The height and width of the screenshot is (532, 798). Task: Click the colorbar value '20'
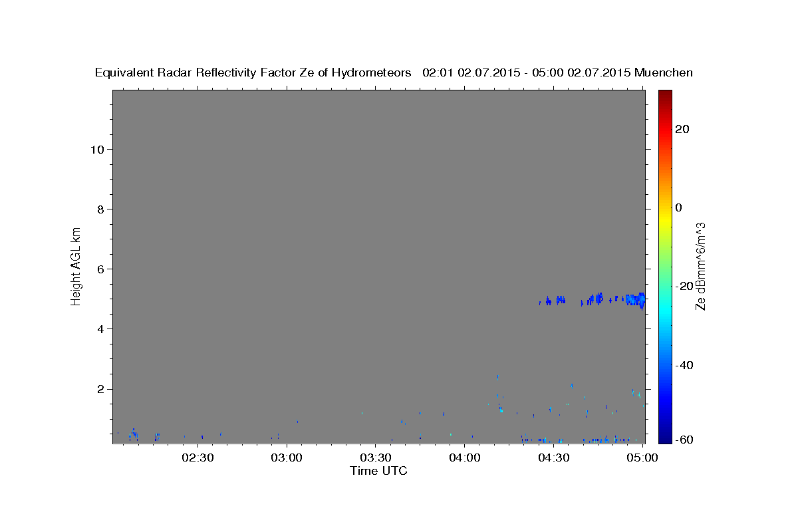(x=682, y=129)
